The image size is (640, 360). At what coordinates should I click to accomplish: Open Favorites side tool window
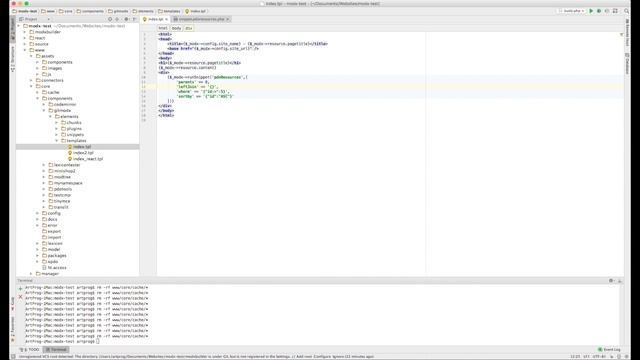point(12,329)
